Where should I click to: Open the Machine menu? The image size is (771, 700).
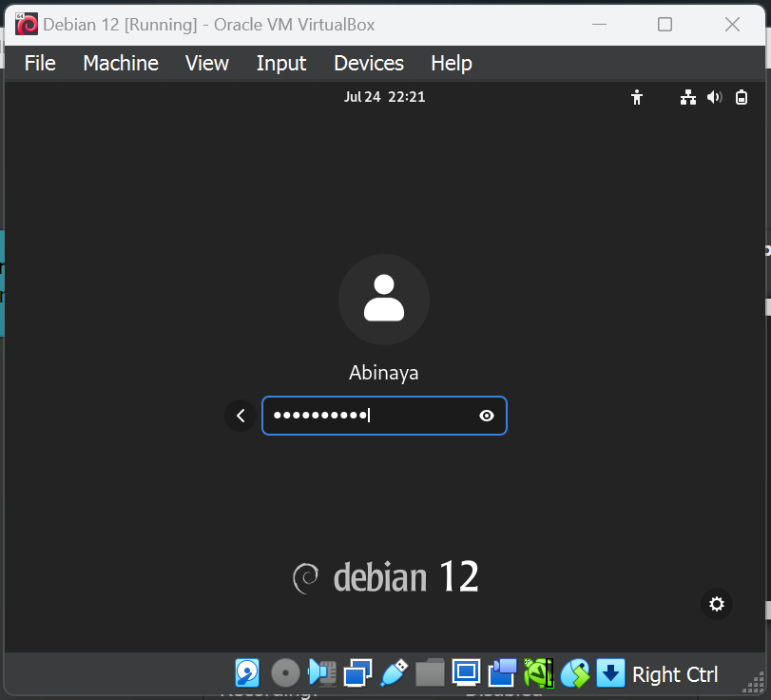coord(121,63)
